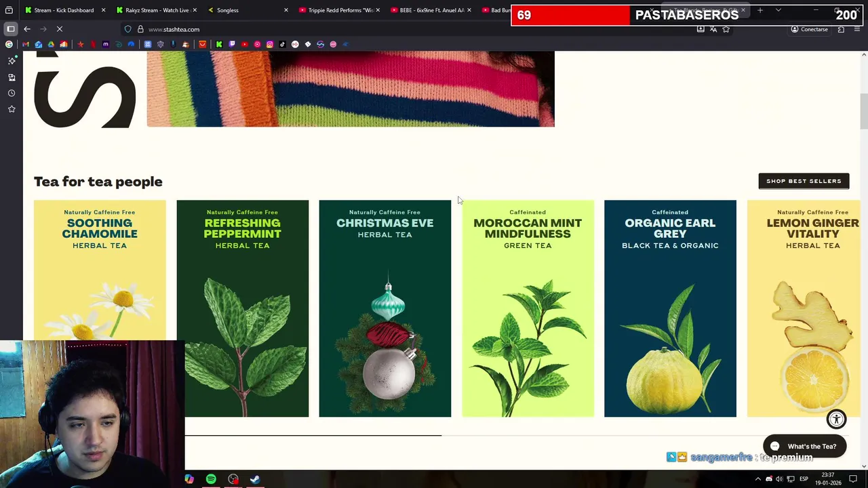Open the Netflix bookmark icon
The height and width of the screenshot is (488, 868).
coord(93,44)
